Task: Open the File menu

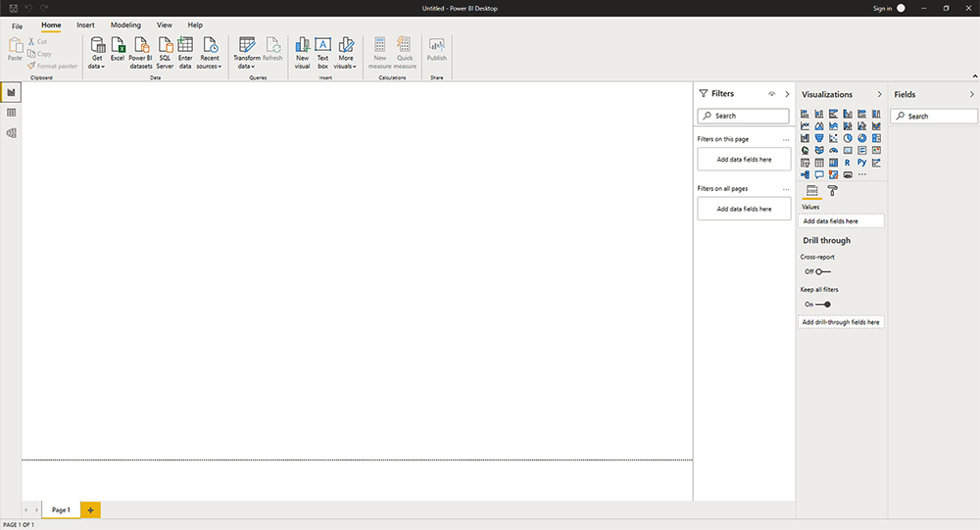Action: 18,26
